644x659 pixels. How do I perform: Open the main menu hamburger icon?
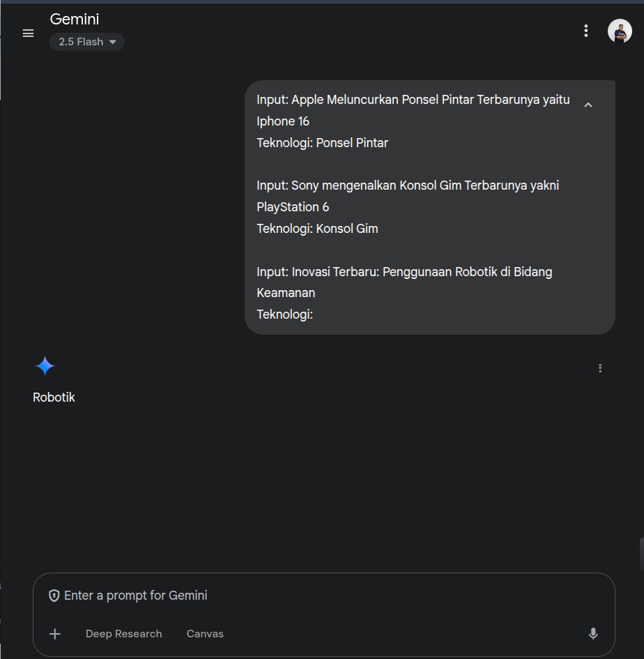coord(29,33)
